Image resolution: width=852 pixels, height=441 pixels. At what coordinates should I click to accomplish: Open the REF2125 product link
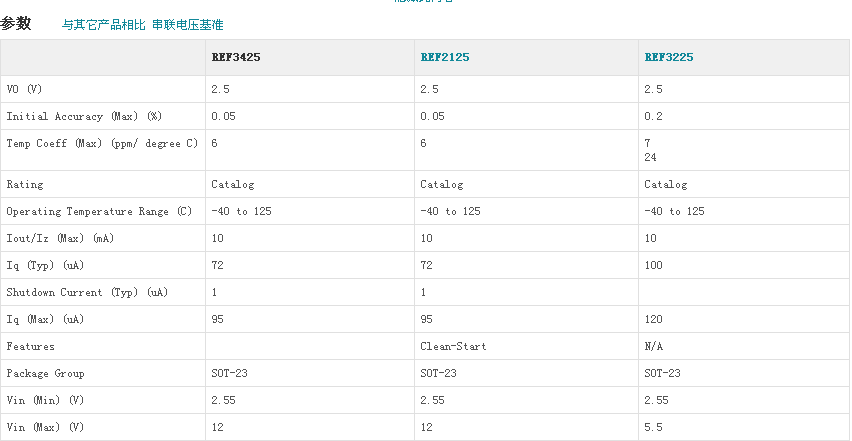point(444,57)
